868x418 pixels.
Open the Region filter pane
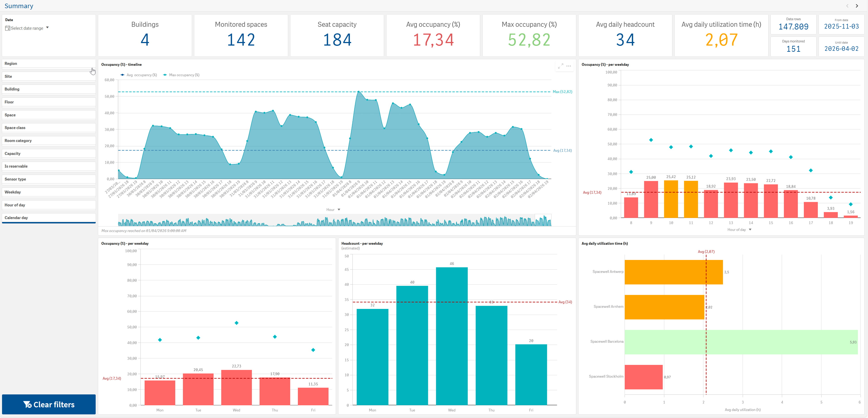(49, 64)
